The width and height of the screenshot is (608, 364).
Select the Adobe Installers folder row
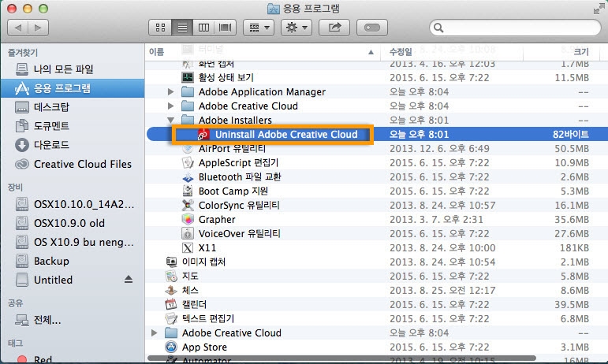377,120
